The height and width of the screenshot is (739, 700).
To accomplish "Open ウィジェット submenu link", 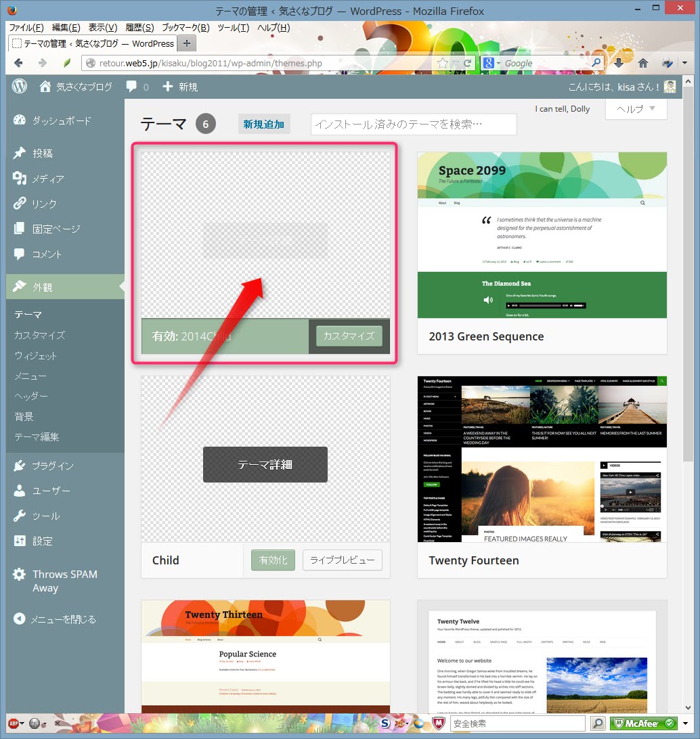I will (35, 356).
